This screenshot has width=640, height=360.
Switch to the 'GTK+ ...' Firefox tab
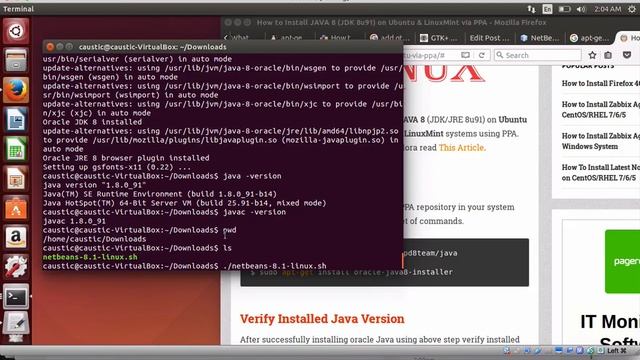click(440, 38)
